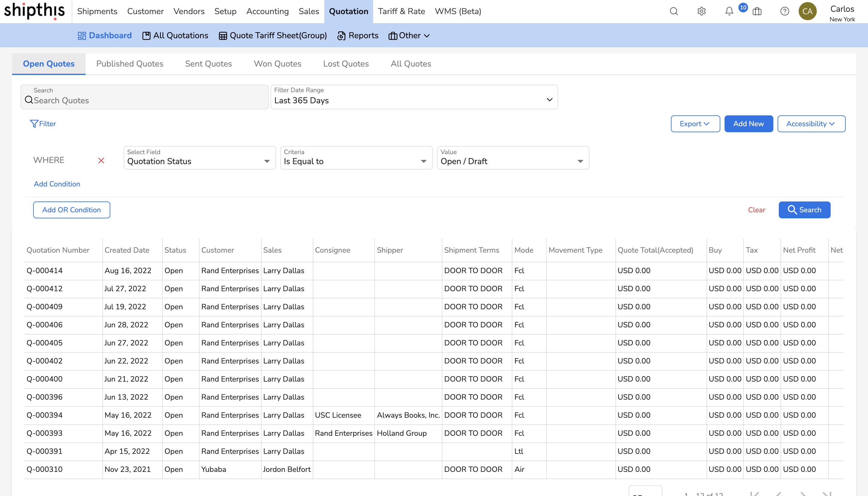This screenshot has width=868, height=496.
Task: Open the briefcase apps icon
Action: click(x=757, y=11)
